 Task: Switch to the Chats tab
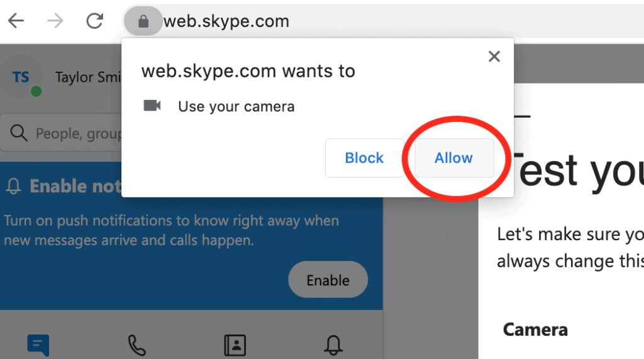[x=38, y=345]
